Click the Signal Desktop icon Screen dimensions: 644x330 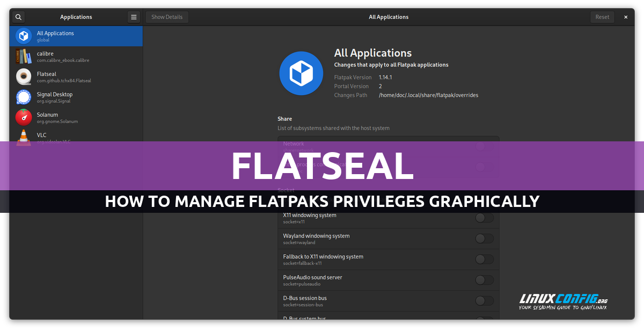click(24, 97)
